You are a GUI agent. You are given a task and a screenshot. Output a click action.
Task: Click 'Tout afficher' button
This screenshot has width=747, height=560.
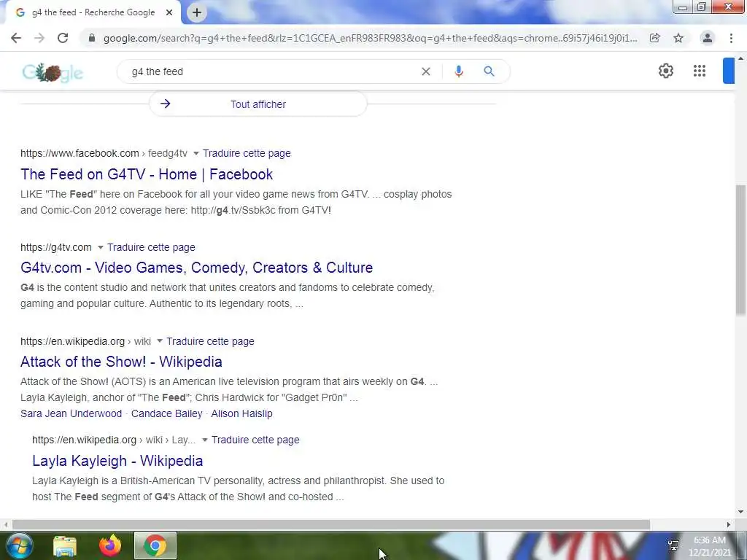coord(258,104)
